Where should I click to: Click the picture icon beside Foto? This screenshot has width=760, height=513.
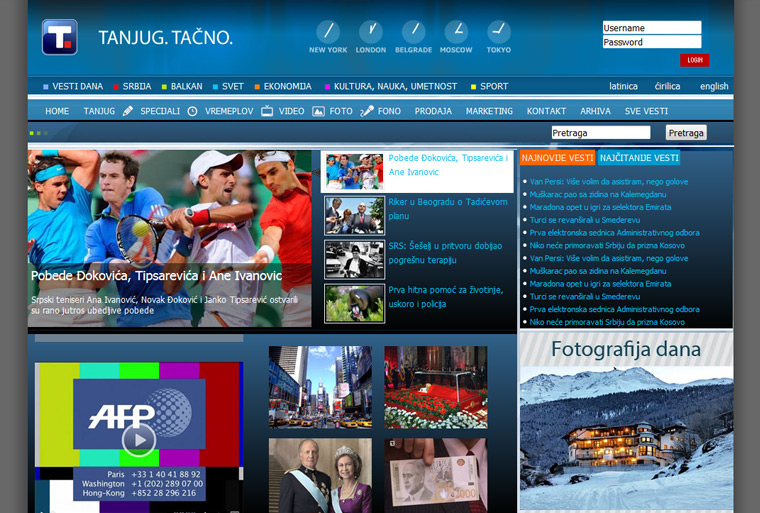pyautogui.click(x=318, y=111)
